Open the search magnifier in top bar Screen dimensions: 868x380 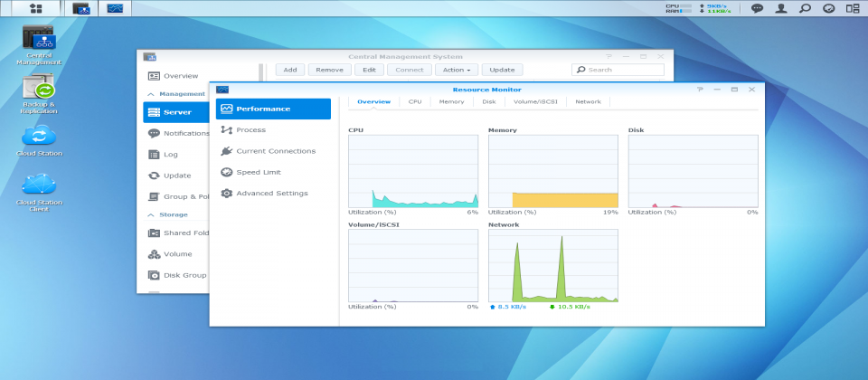coord(805,8)
